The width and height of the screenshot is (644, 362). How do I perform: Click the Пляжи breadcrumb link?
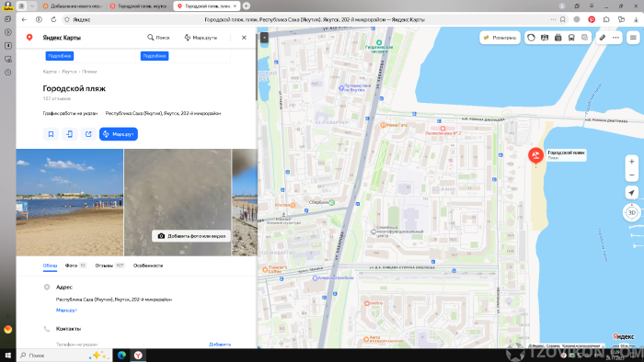tap(89, 72)
